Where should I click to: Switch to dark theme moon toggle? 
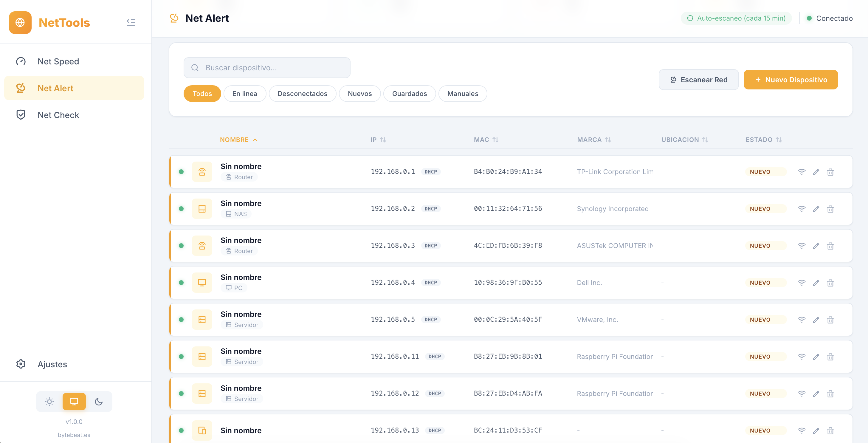[99, 402]
